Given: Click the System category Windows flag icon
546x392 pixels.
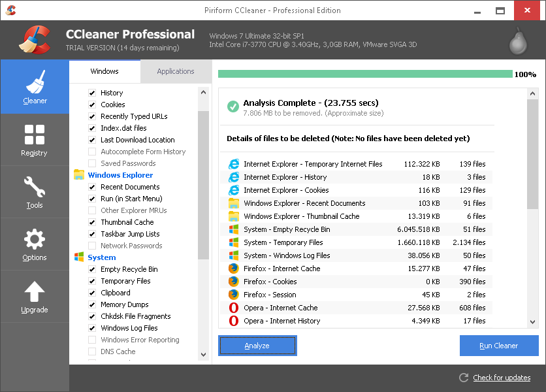Looking at the screenshot, I should coord(79,257).
